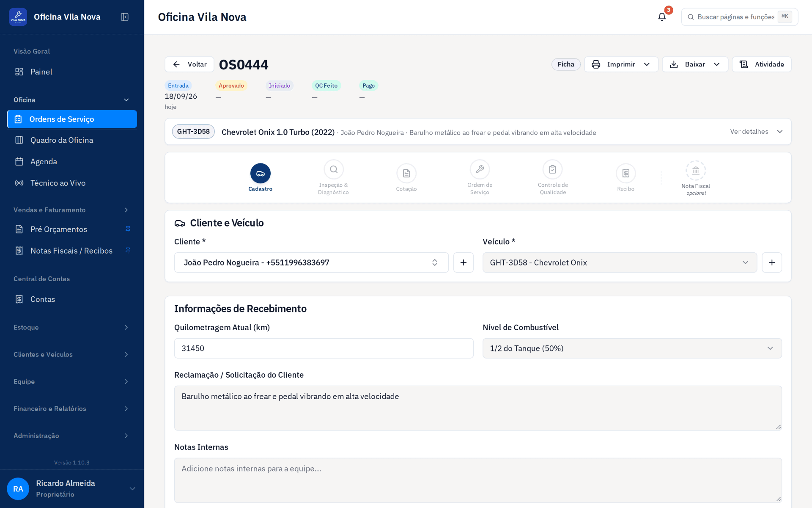Click the RA user avatar
Screen dimensions: 812x508
pos(18,489)
